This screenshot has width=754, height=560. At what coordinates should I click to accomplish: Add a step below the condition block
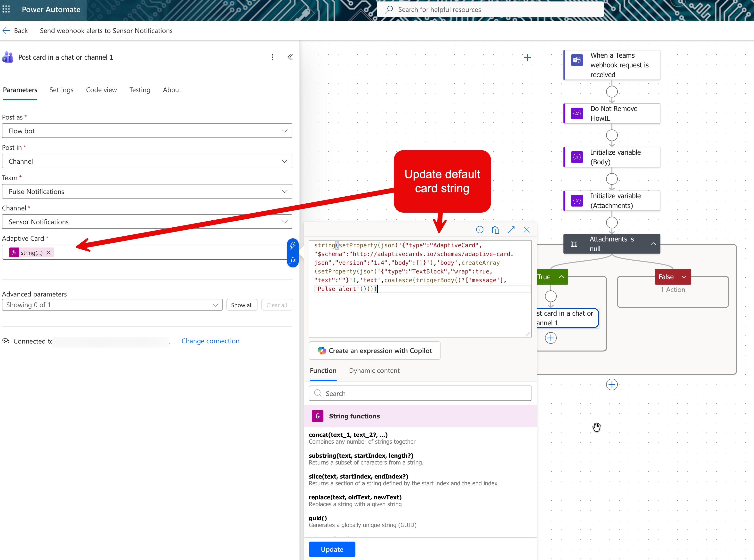point(612,384)
